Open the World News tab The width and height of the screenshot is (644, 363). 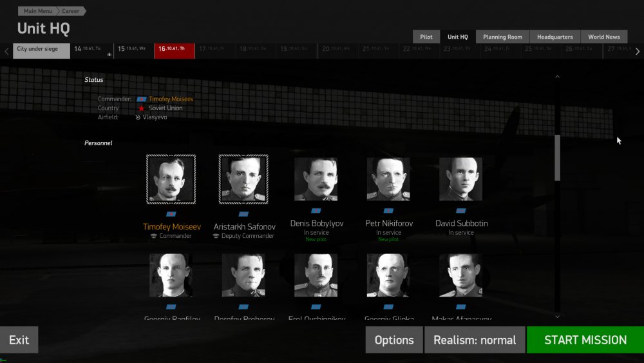click(603, 37)
